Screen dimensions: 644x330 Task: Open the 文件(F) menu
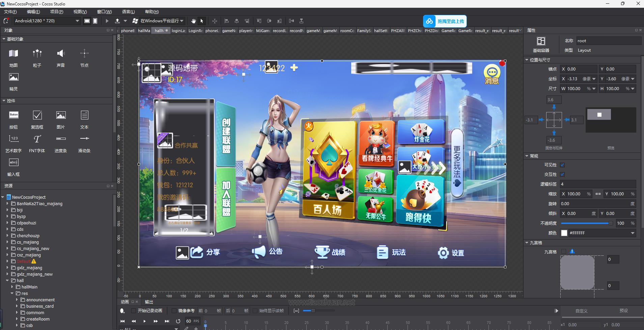pos(10,12)
